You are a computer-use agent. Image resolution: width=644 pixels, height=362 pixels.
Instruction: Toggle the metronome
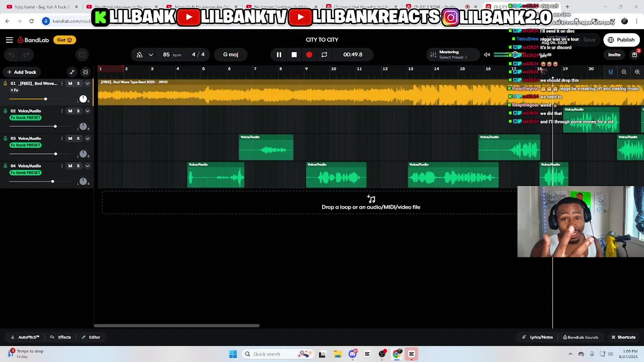tap(139, 54)
